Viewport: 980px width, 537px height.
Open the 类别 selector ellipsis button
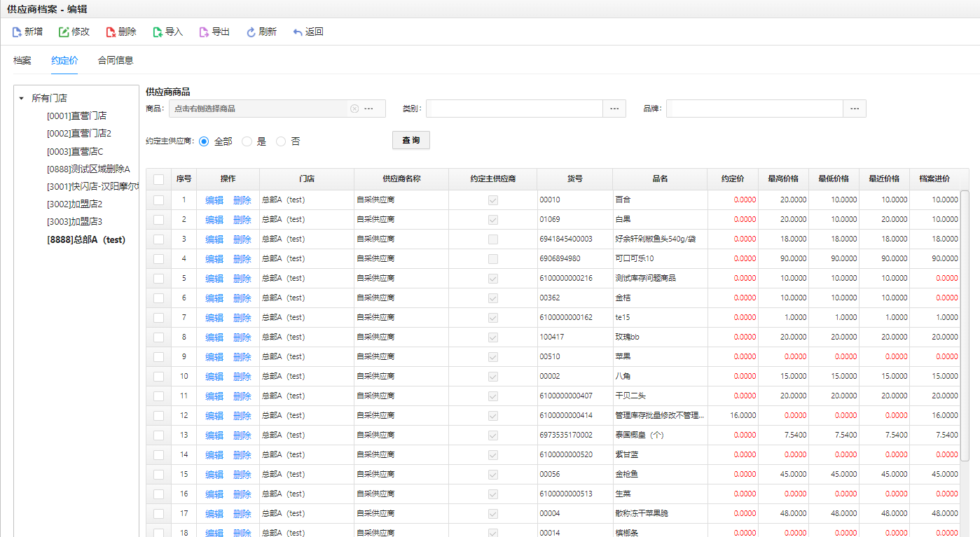coord(614,109)
